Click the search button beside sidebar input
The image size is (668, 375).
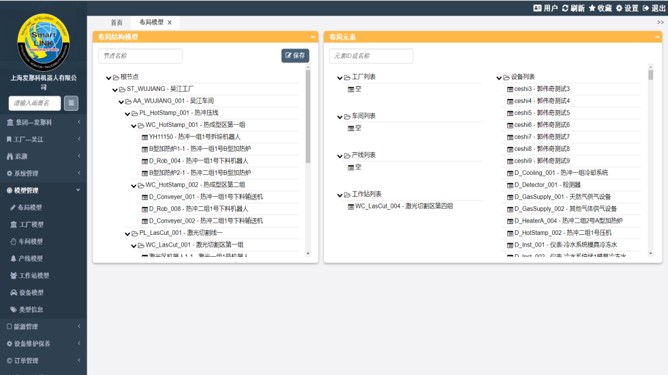pos(71,103)
